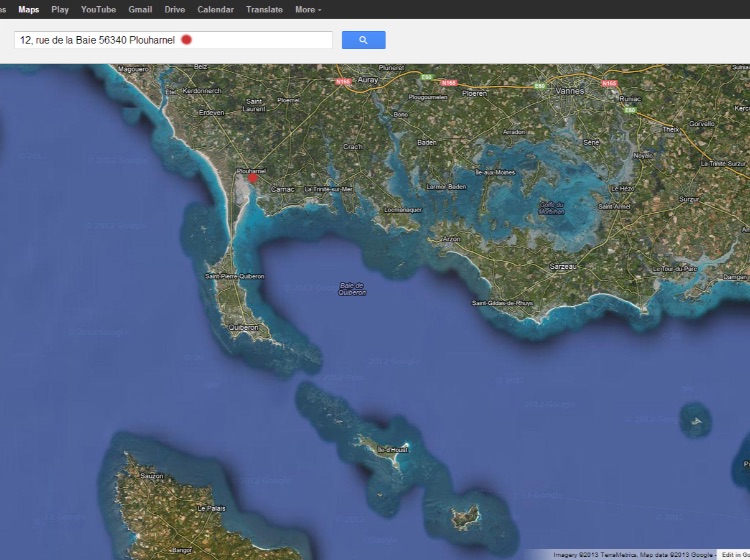This screenshot has height=560, width=750.
Task: Click the red dot inside the search box
Action: point(186,40)
